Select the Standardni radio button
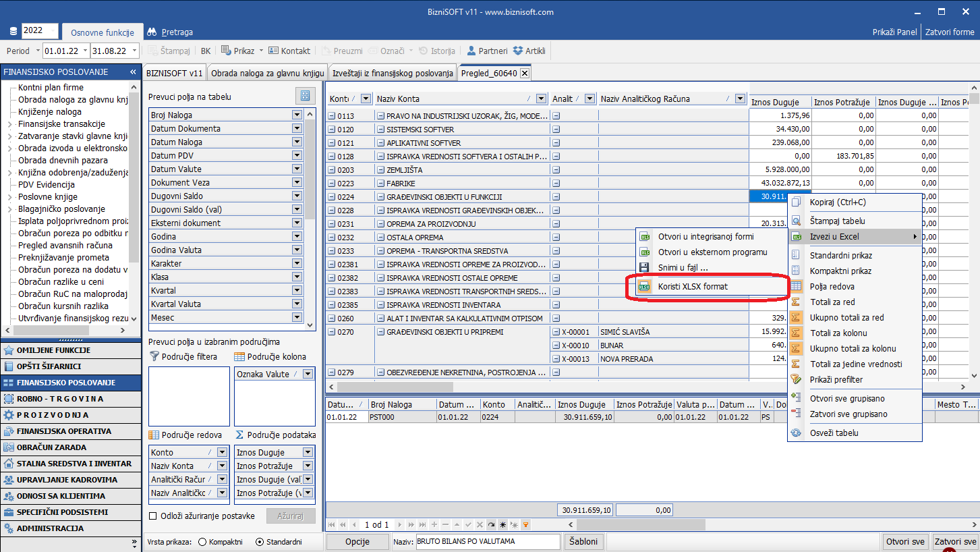 click(x=260, y=542)
